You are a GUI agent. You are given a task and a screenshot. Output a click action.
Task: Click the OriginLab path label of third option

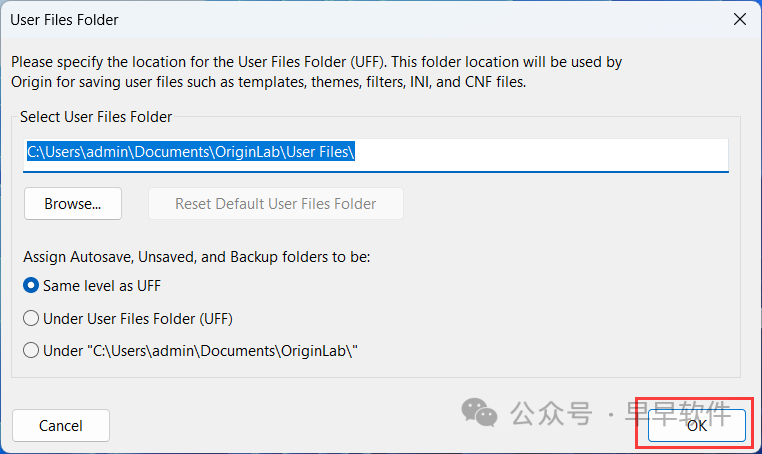tap(201, 351)
